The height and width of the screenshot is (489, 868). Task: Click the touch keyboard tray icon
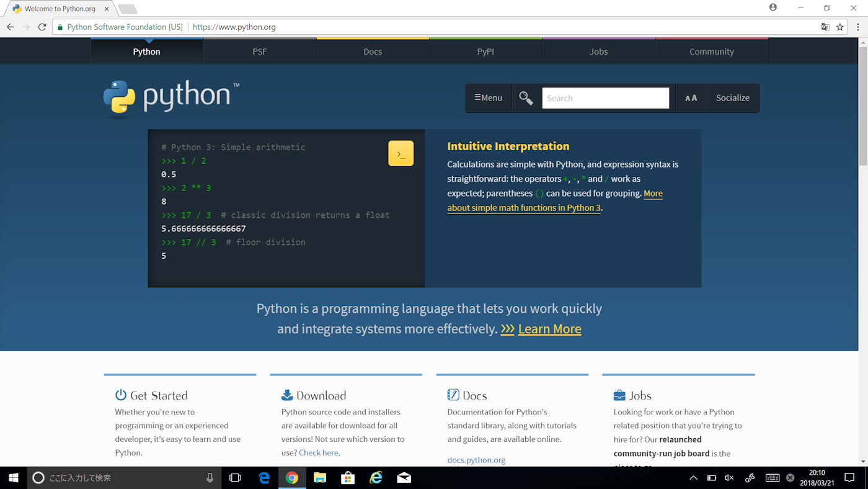773,478
